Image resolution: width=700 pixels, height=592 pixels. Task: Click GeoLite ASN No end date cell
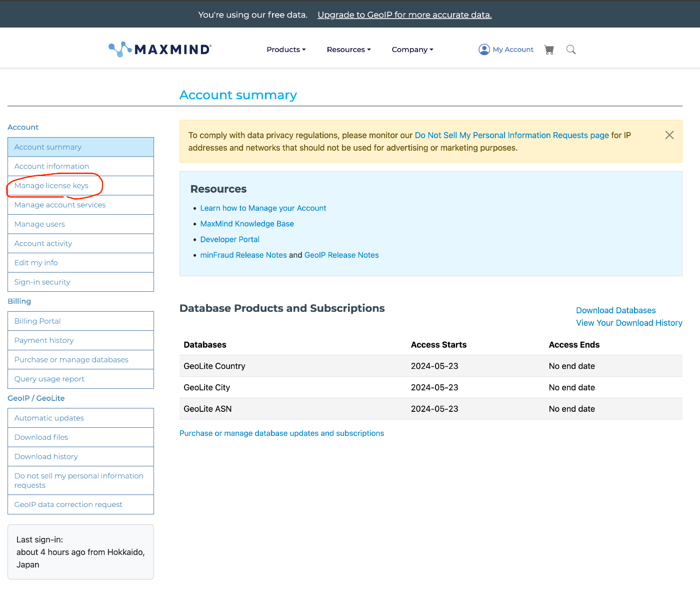[572, 409]
